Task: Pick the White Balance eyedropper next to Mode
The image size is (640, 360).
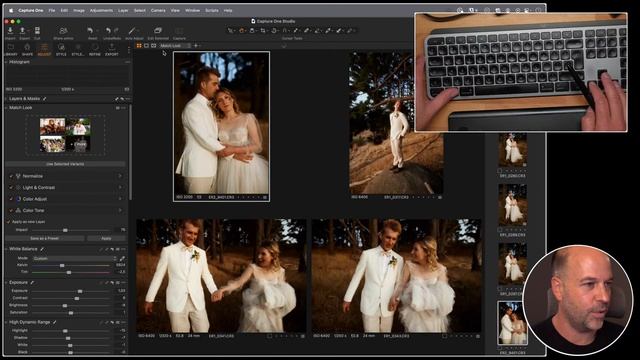Action: click(122, 258)
